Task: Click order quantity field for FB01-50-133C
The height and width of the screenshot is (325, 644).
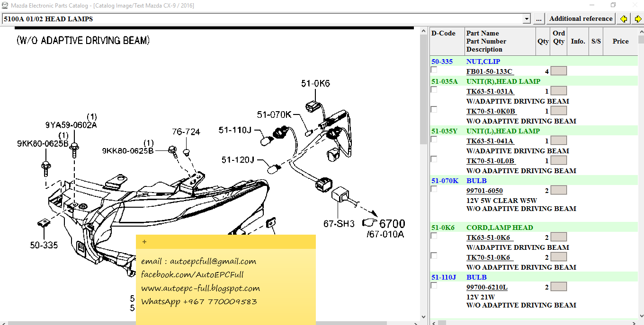Action: pos(559,71)
